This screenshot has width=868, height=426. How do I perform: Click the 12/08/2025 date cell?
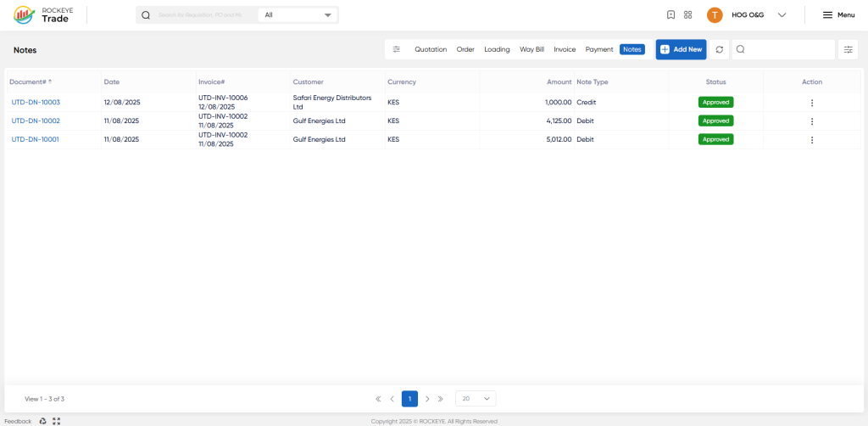122,102
